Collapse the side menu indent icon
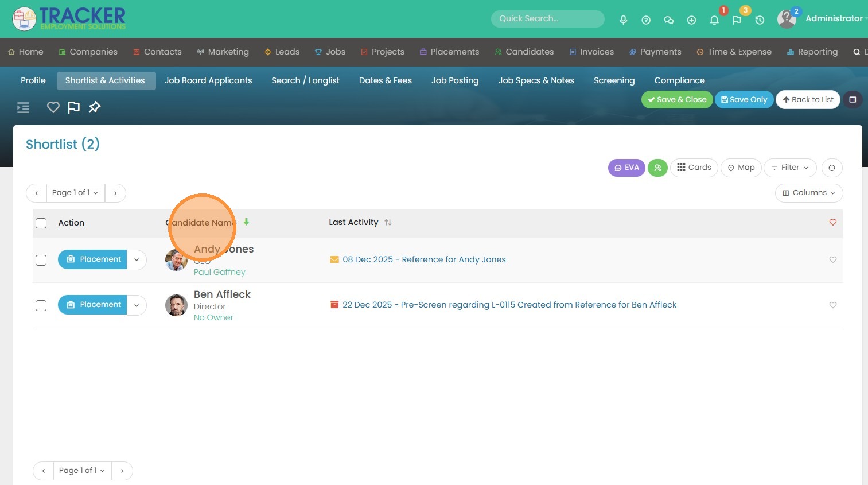The width and height of the screenshot is (868, 485). pos(23,107)
